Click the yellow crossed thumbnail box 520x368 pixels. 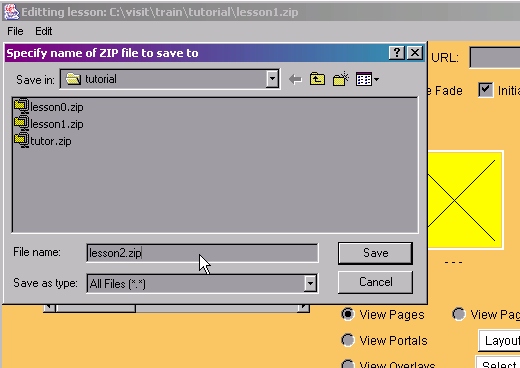[465, 200]
